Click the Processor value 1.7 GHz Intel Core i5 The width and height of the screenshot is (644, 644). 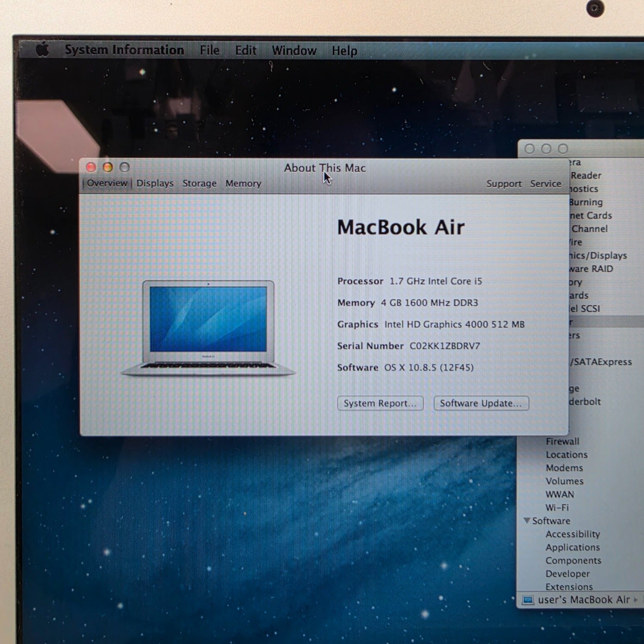tap(436, 281)
